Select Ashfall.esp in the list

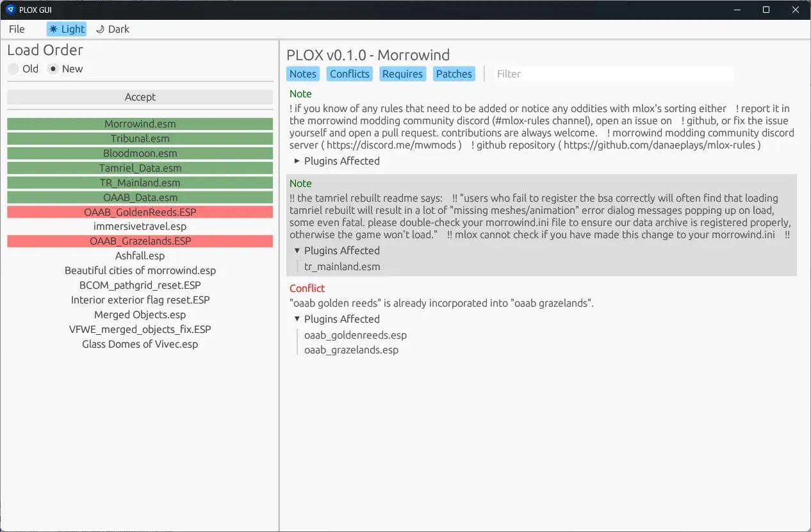coord(140,255)
